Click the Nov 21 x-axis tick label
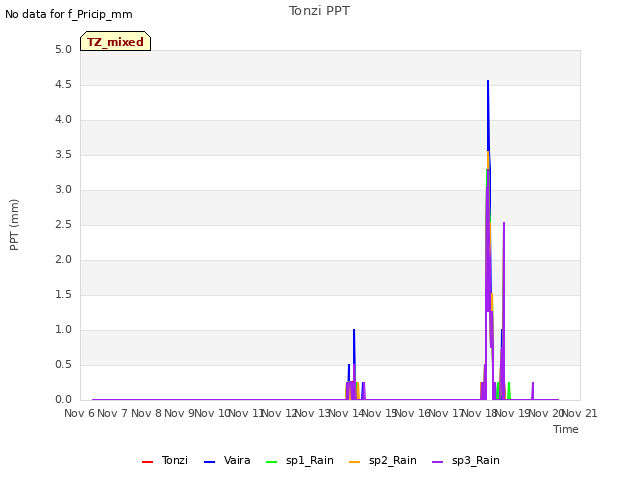640x480 pixels. (580, 413)
